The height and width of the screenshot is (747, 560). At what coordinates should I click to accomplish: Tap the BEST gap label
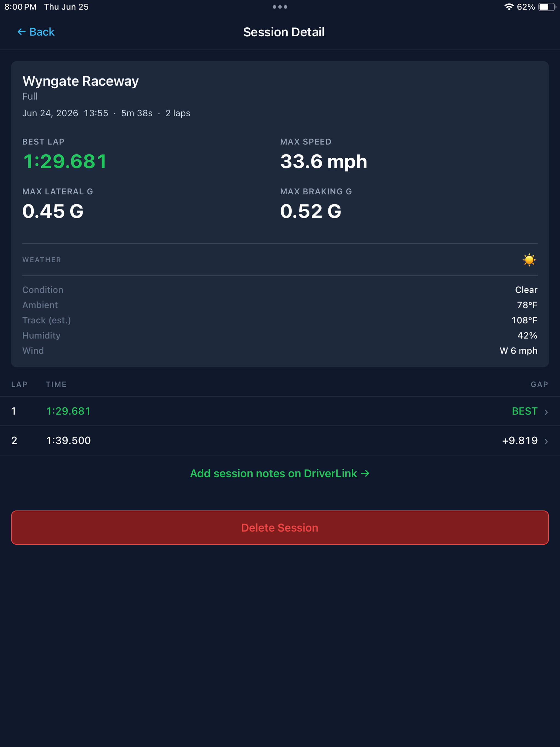click(x=524, y=411)
